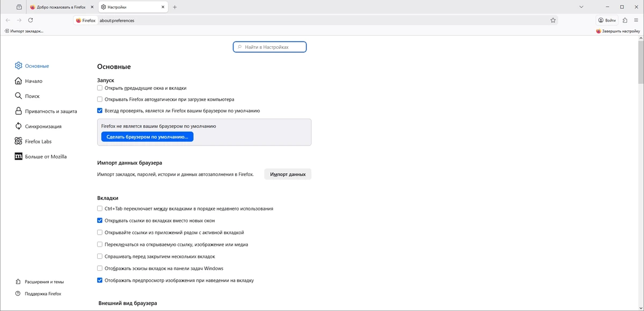This screenshot has height=311, width=644.
Task: Open a new tab with the plus button
Action: (x=175, y=7)
